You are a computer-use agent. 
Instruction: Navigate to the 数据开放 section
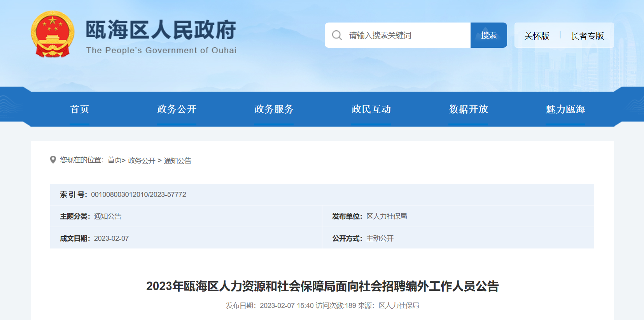[468, 109]
